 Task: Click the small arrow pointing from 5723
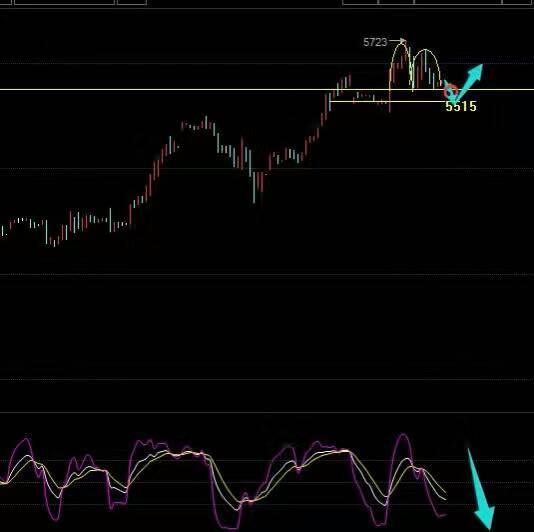[x=397, y=41]
